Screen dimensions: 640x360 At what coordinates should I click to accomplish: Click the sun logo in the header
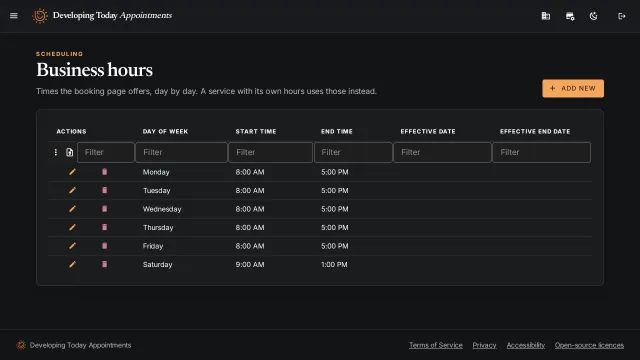[x=40, y=16]
